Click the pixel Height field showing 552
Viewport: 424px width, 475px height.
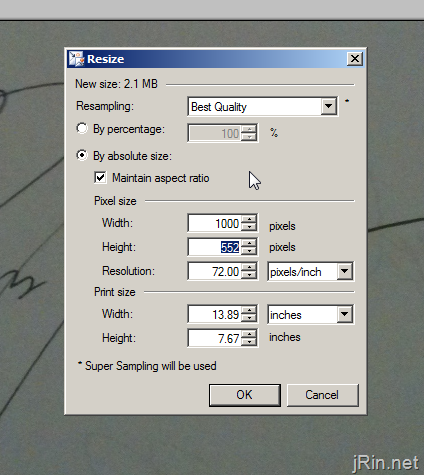pyautogui.click(x=215, y=247)
